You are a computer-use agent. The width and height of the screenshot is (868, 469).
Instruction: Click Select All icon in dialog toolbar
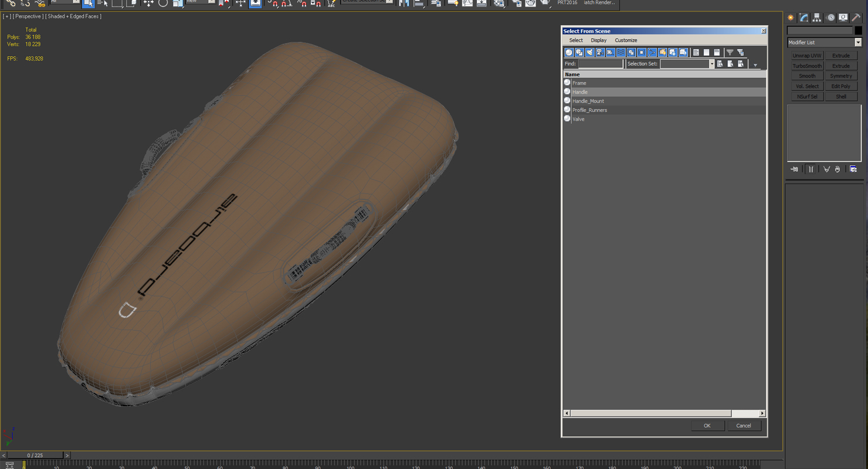tap(696, 53)
